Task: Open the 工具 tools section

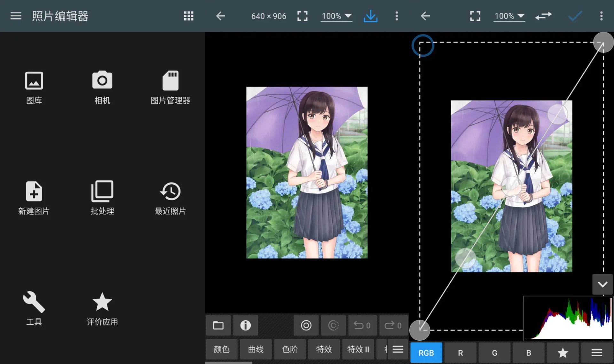Action: (x=34, y=308)
